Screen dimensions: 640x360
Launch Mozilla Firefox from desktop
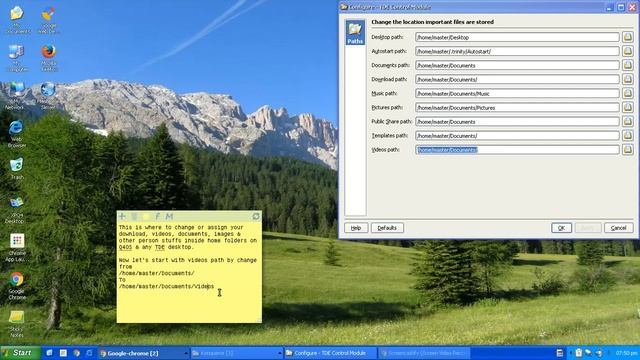tap(49, 58)
